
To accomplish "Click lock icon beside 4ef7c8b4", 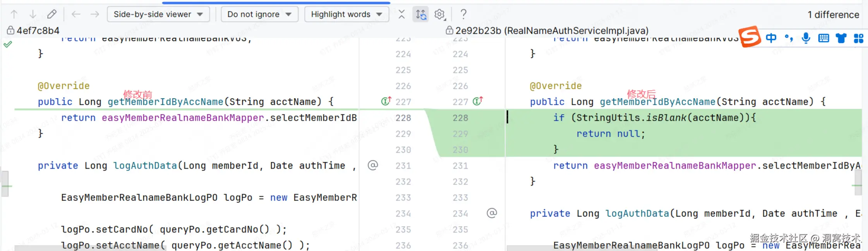I will [10, 30].
